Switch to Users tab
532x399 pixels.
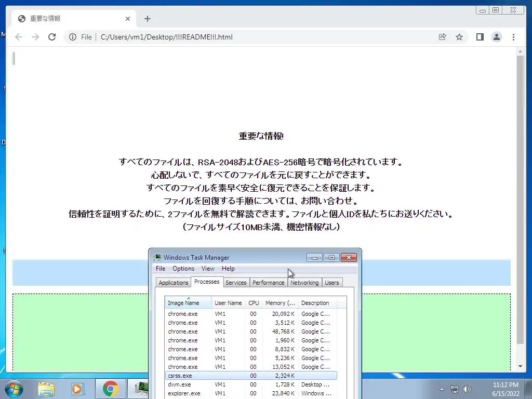pos(331,283)
